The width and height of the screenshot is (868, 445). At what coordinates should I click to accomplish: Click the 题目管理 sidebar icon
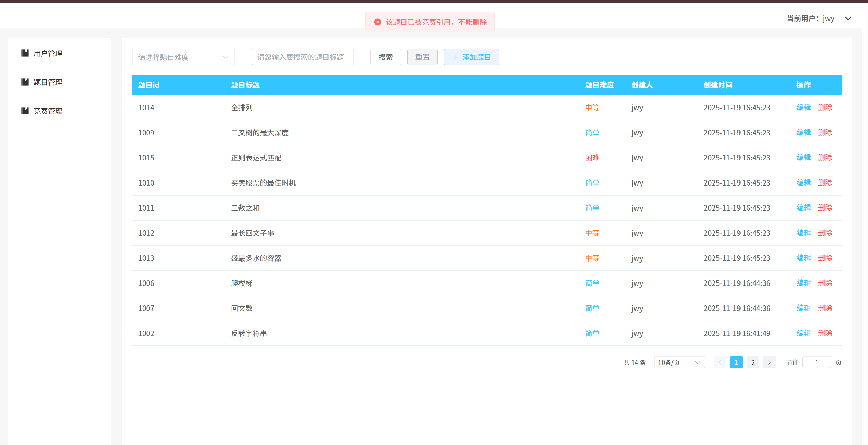(x=24, y=82)
